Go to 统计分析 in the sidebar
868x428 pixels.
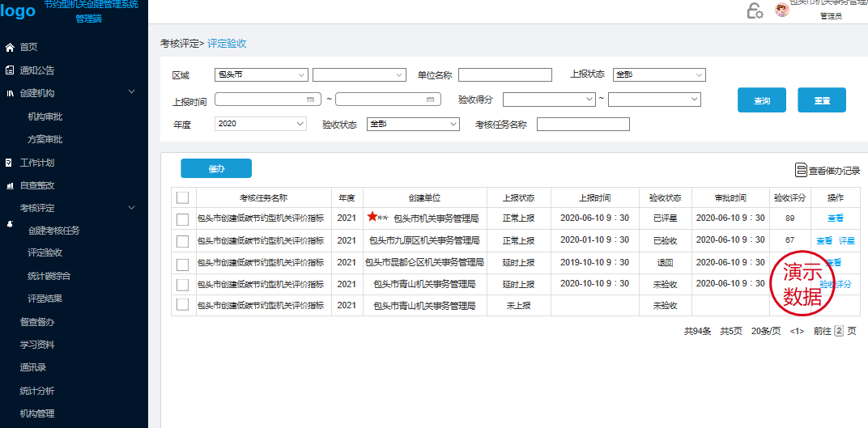point(37,391)
